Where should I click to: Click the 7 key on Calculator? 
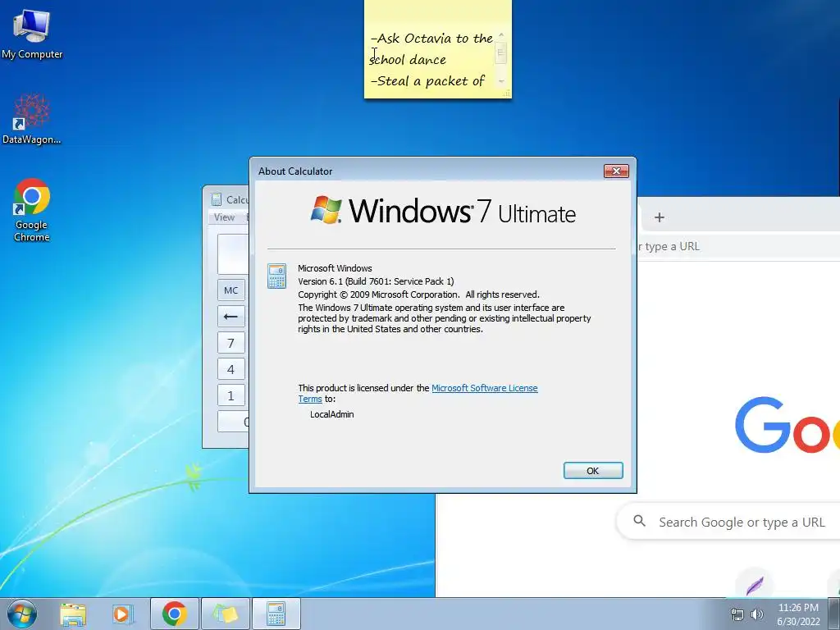[x=231, y=343]
